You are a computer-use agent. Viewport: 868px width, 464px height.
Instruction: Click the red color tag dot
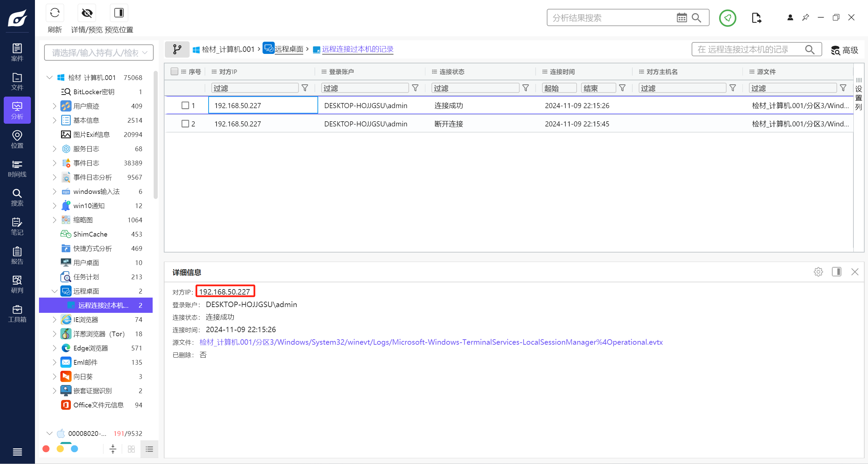pos(46,449)
